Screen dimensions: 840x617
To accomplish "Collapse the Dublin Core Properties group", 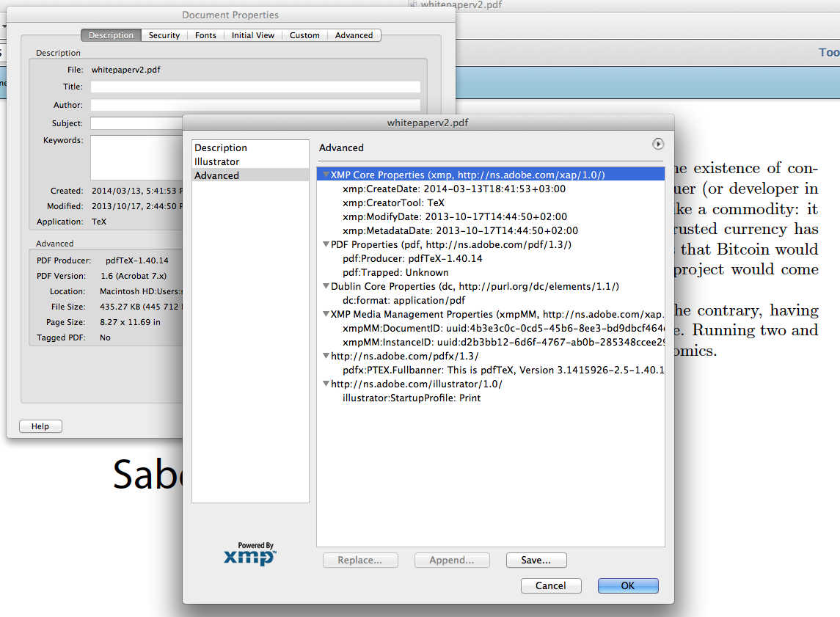I will (326, 286).
